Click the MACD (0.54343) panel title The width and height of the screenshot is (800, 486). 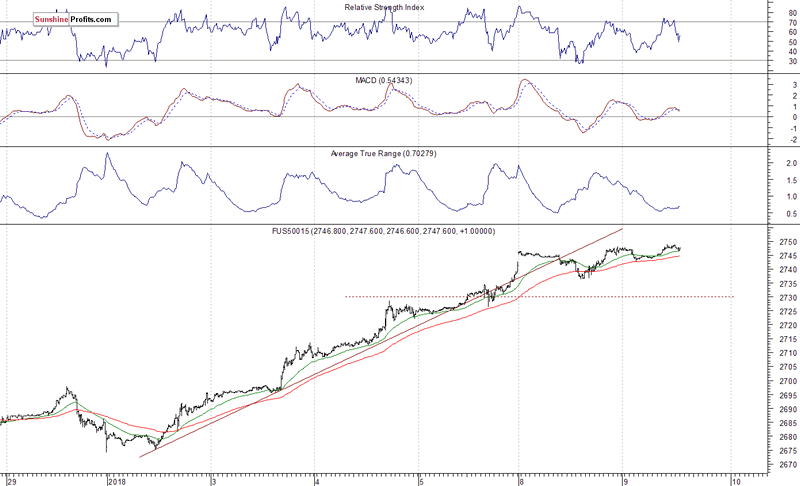click(384, 81)
